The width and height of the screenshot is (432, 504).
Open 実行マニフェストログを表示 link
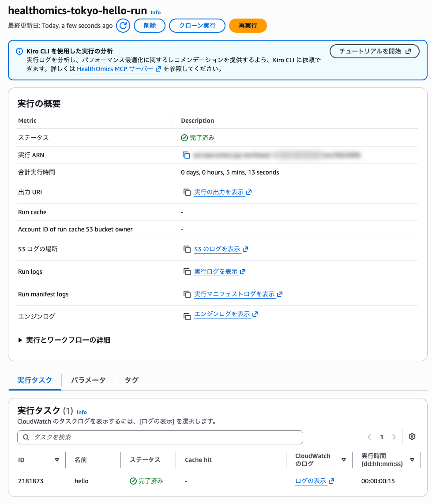pyautogui.click(x=238, y=294)
